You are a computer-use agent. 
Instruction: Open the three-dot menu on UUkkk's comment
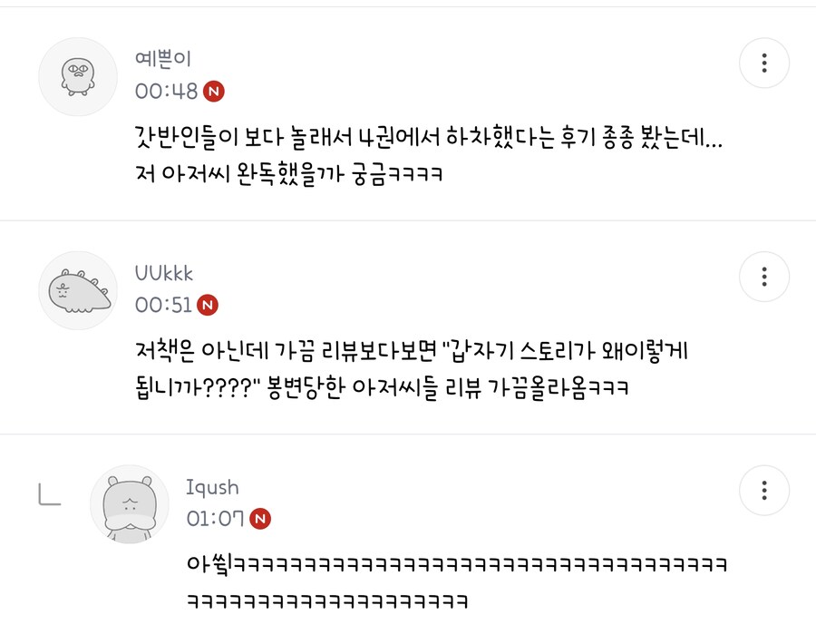point(764,277)
